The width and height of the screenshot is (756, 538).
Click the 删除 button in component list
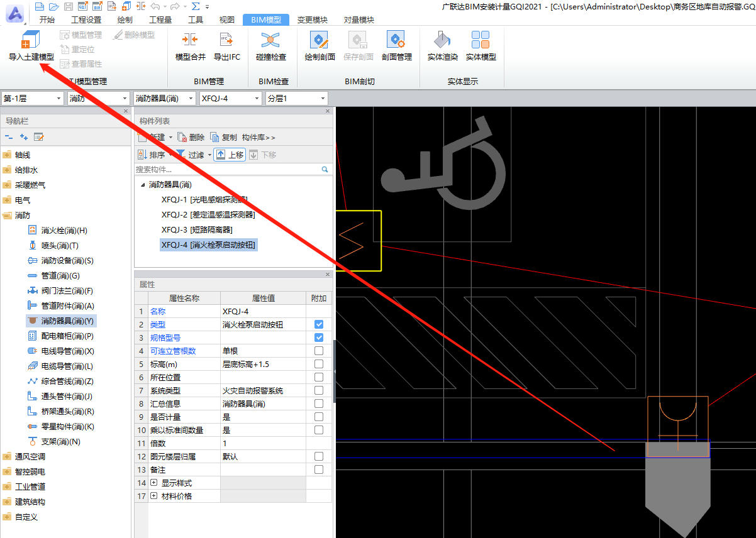click(191, 137)
